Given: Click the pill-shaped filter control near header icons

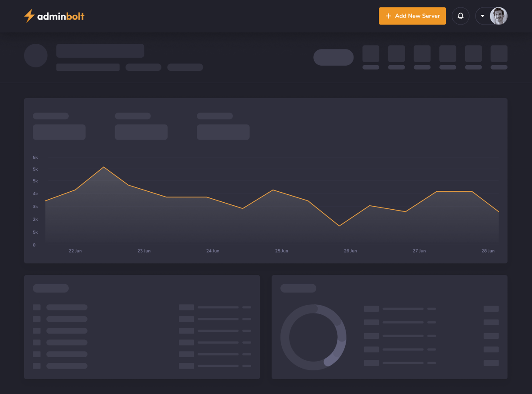Looking at the screenshot, I should click(x=333, y=57).
